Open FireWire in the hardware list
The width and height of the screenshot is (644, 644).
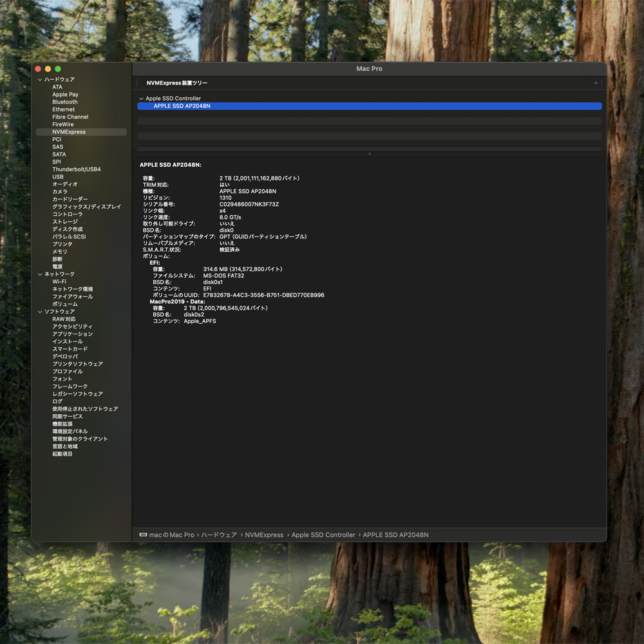click(x=63, y=124)
